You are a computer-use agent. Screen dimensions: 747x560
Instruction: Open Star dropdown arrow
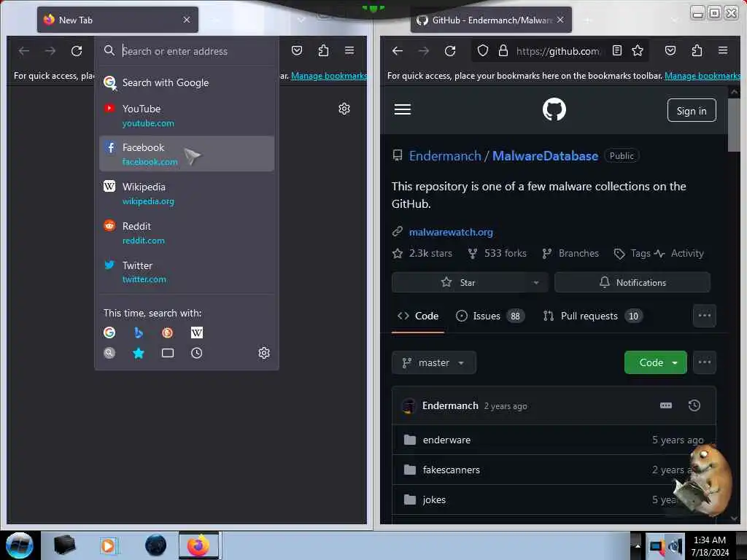[x=536, y=282]
